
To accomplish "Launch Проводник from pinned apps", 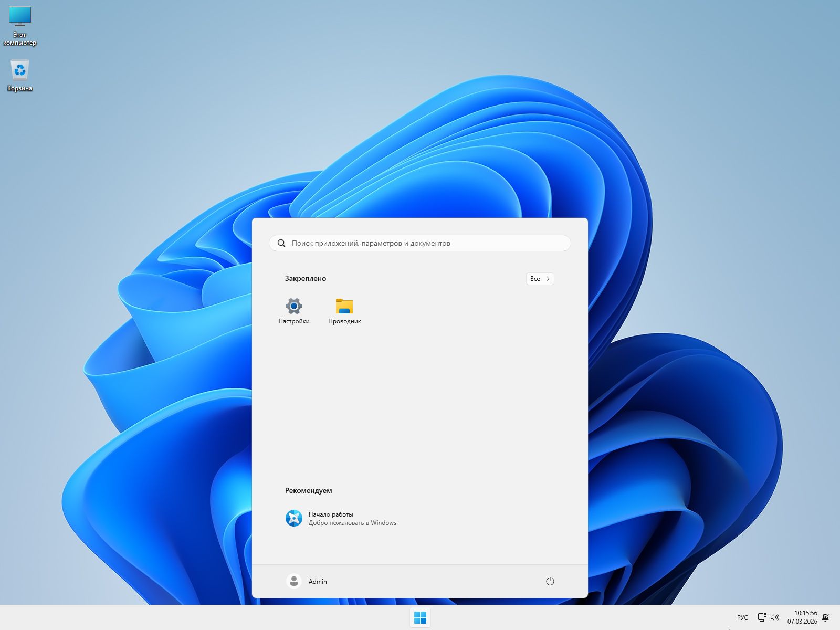I will pos(344,306).
